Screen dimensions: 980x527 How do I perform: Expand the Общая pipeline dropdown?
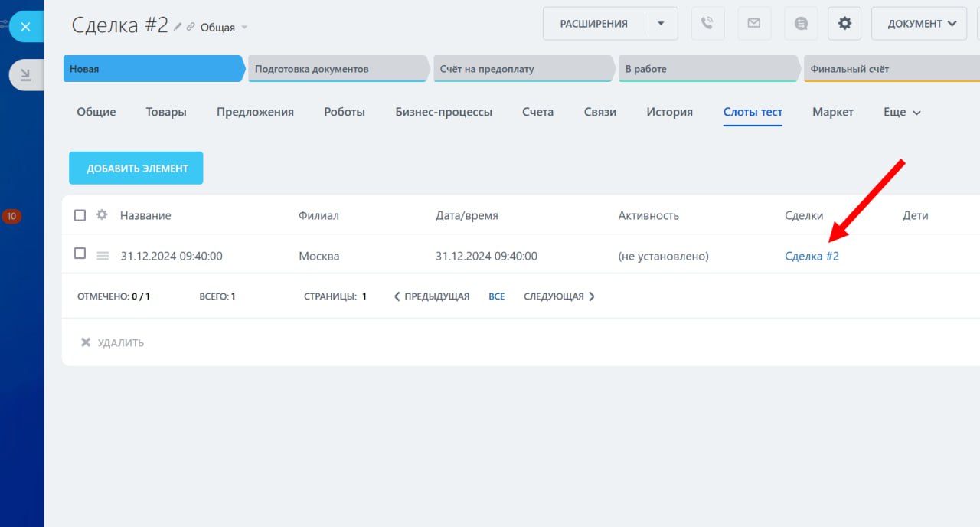(244, 28)
